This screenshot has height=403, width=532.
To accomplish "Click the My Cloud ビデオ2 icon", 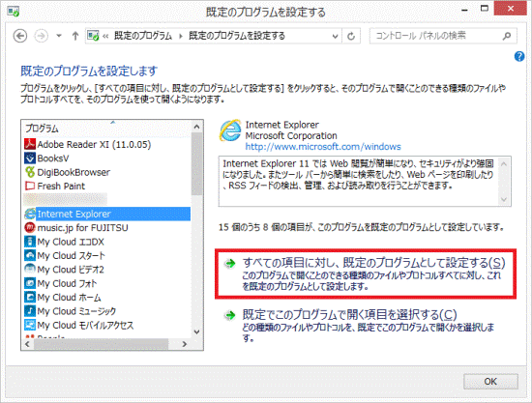I will click(x=30, y=270).
